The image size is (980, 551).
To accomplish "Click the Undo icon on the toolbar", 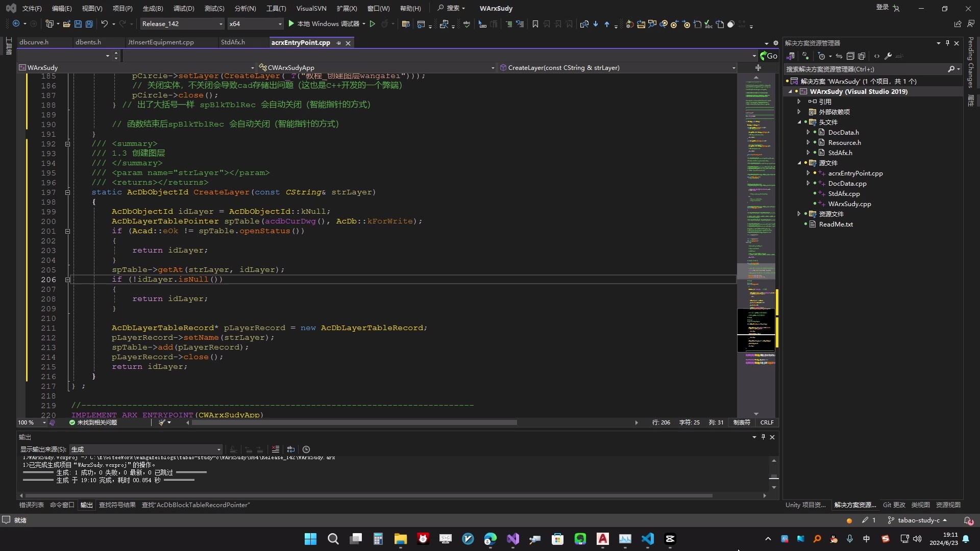I will 104,24.
